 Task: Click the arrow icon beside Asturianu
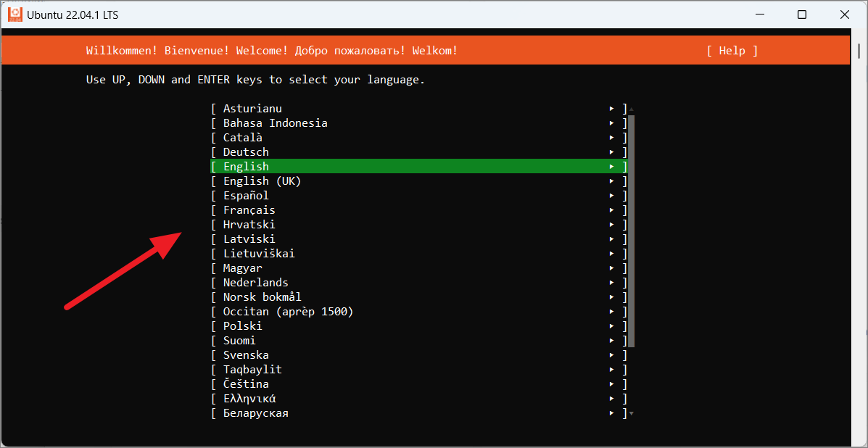coord(612,109)
